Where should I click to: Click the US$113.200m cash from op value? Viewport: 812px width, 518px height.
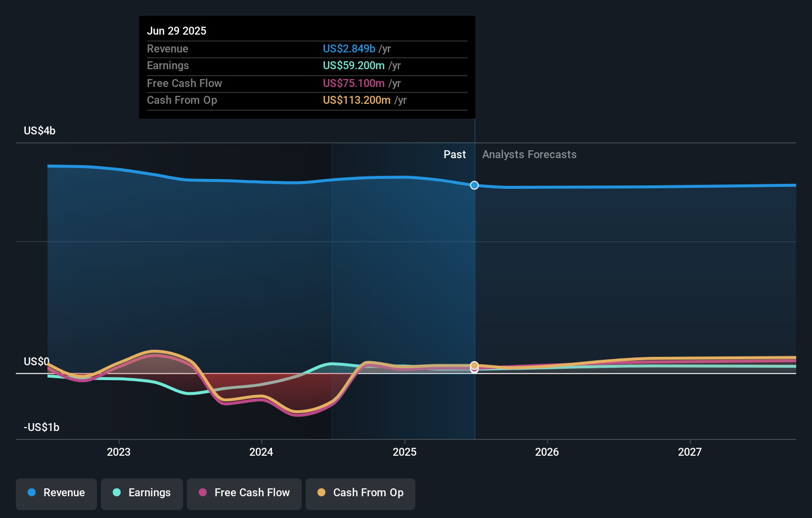(x=357, y=100)
